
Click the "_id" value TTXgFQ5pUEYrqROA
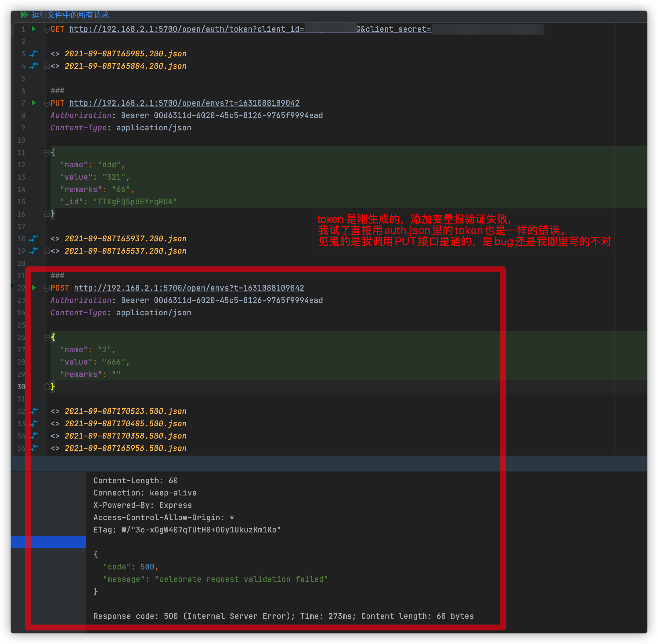(x=135, y=202)
